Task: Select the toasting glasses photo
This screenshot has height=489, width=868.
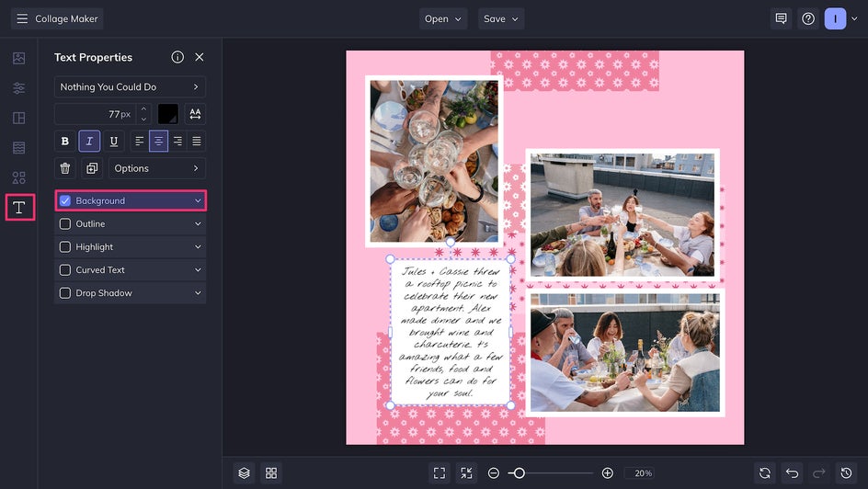Action: click(x=434, y=162)
